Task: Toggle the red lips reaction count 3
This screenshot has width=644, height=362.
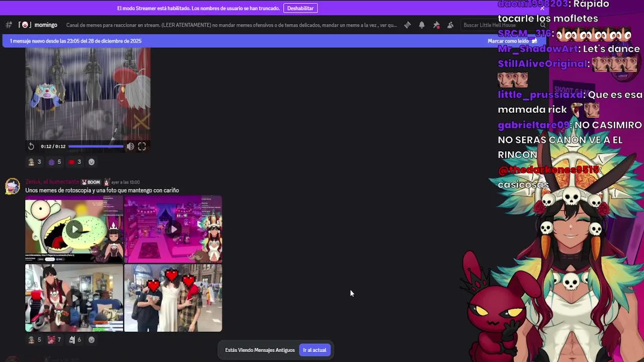Action: coord(74,162)
